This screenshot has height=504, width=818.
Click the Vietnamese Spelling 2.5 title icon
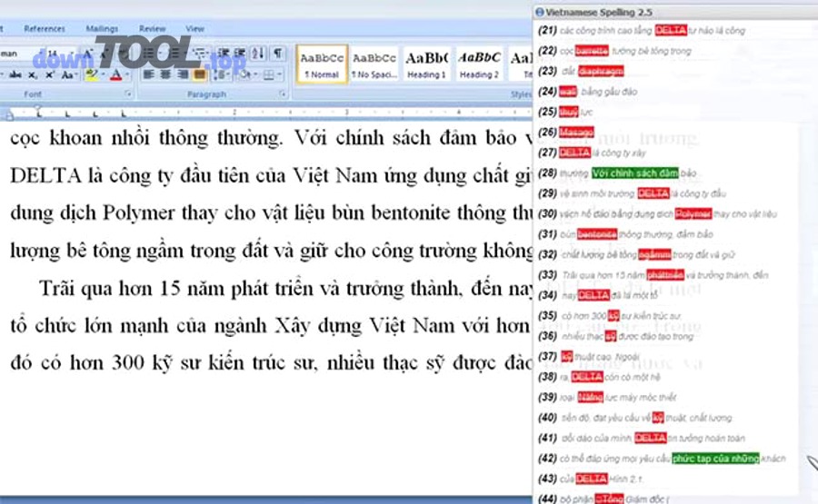click(x=539, y=12)
